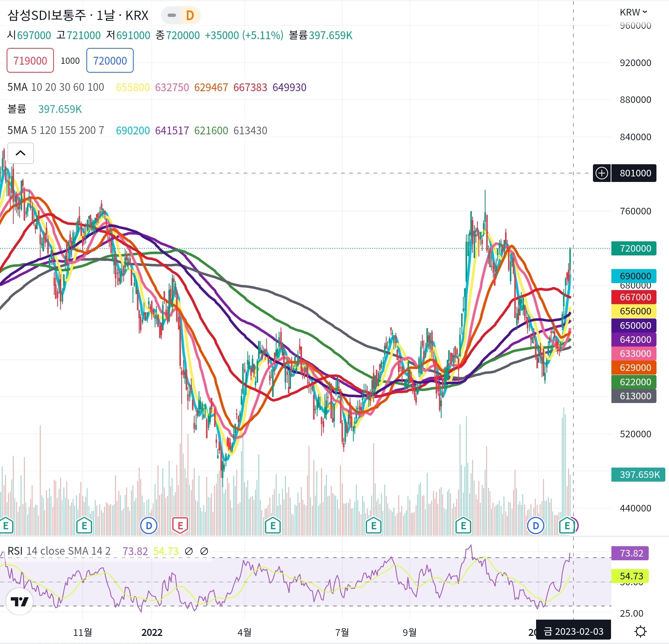Click the cyan 690200 MA value

coord(133,131)
